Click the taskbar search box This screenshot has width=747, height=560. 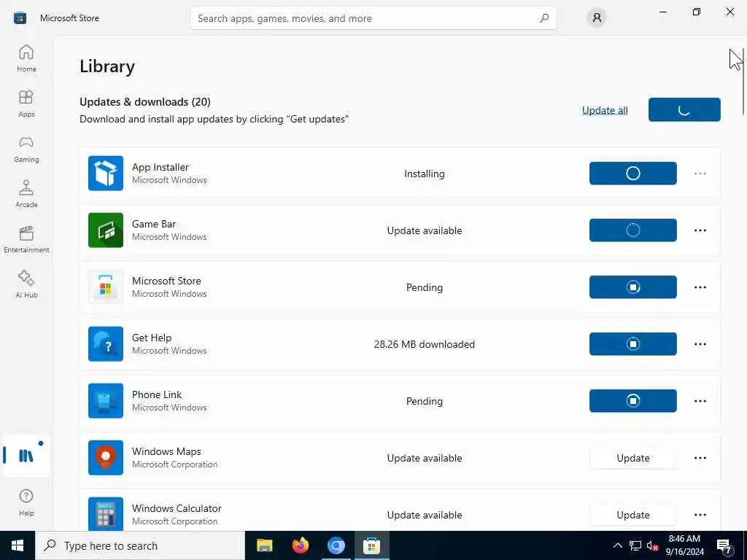click(x=140, y=545)
